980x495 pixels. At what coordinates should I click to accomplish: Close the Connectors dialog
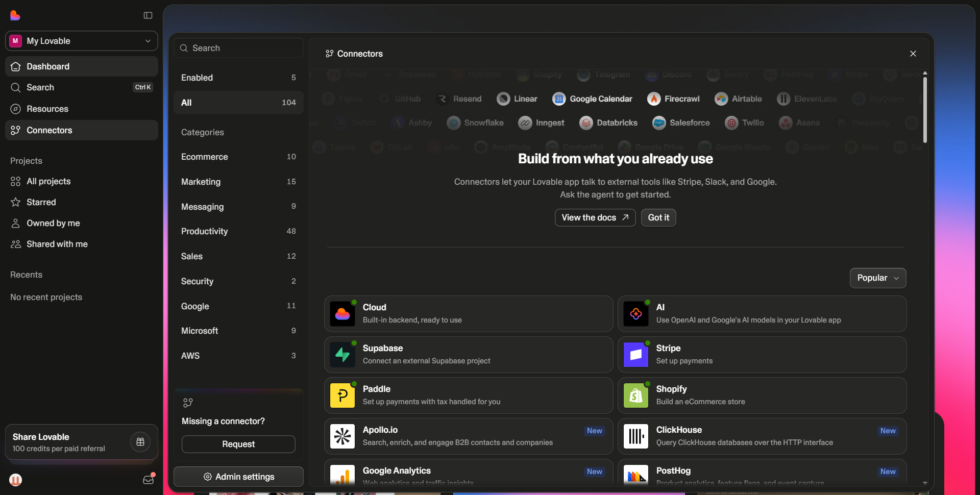tap(913, 54)
